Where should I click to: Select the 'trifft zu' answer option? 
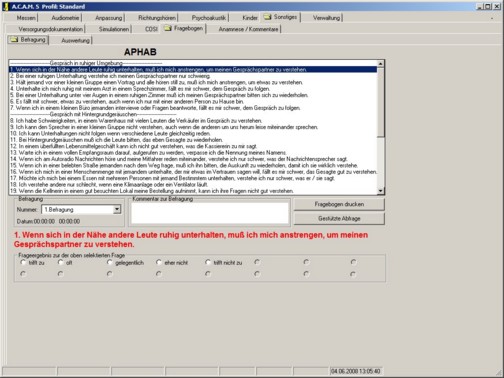tap(23, 262)
